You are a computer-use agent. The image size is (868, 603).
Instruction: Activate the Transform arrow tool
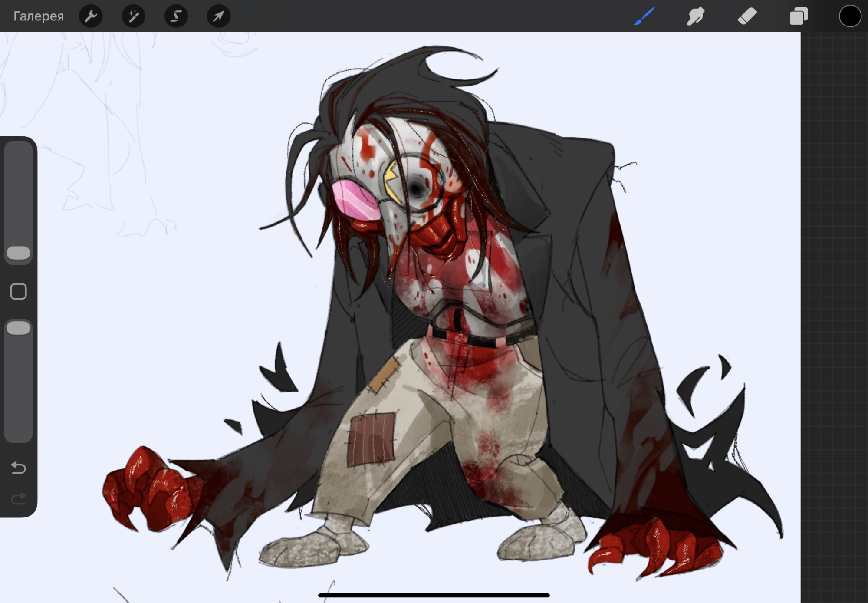[x=218, y=16]
